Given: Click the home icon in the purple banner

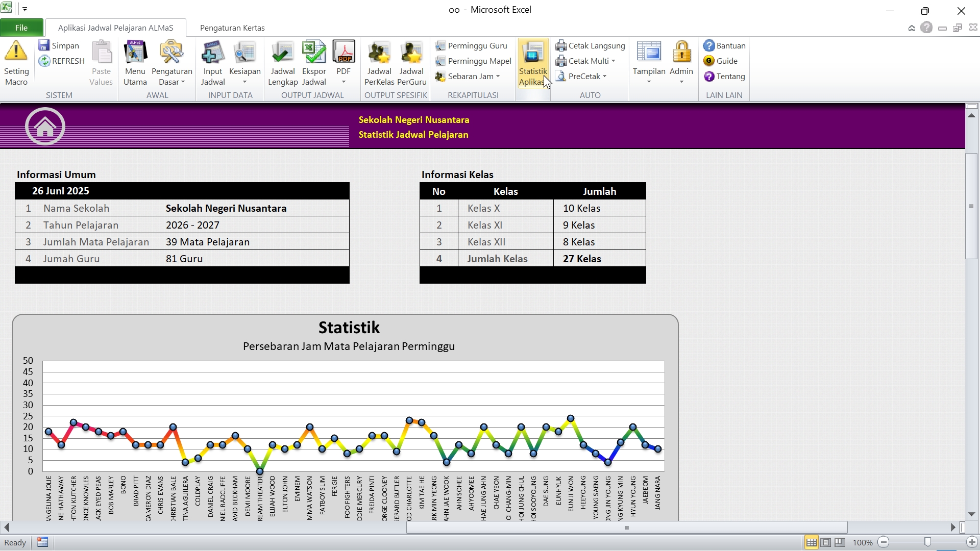Looking at the screenshot, I should point(45,127).
